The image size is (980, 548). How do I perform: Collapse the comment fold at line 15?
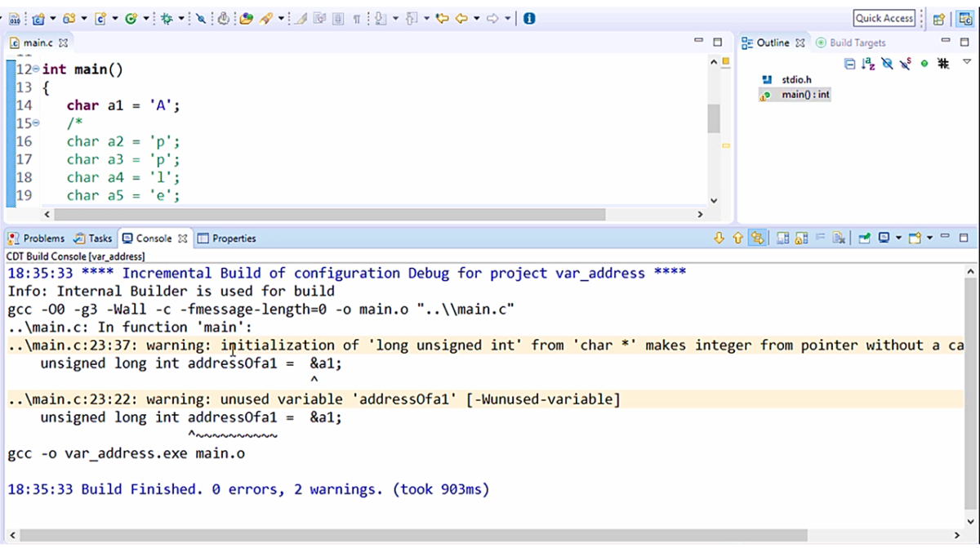[35, 123]
